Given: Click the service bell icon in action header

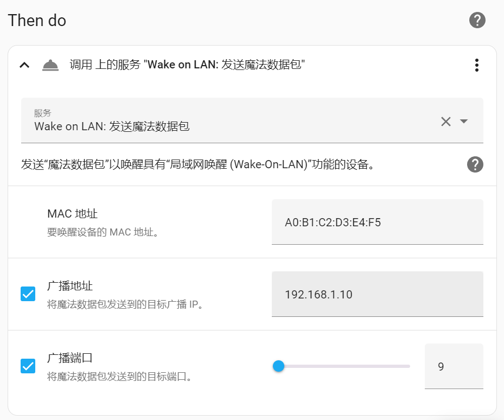Looking at the screenshot, I should 50,65.
